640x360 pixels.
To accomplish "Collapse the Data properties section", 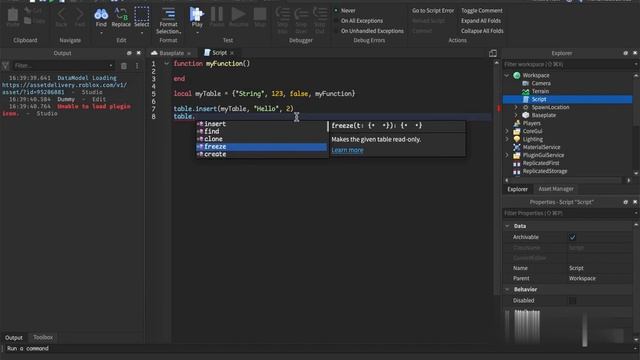I will 507,226.
